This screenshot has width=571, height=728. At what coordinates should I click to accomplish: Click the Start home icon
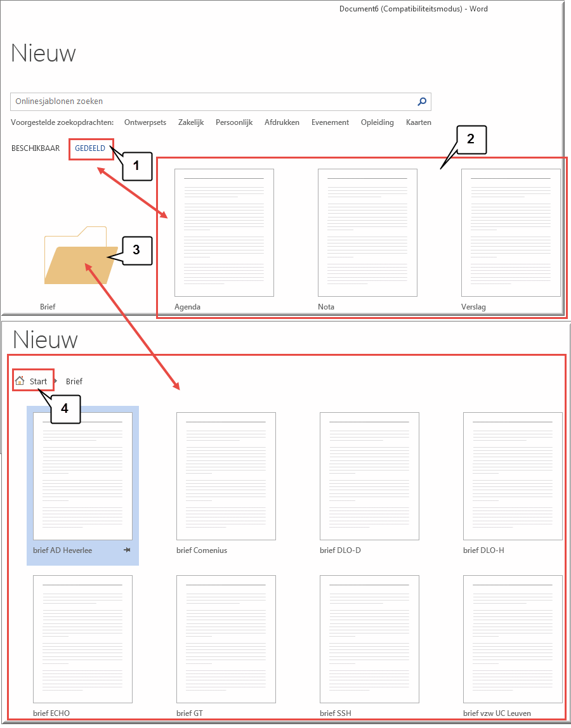pyautogui.click(x=20, y=381)
